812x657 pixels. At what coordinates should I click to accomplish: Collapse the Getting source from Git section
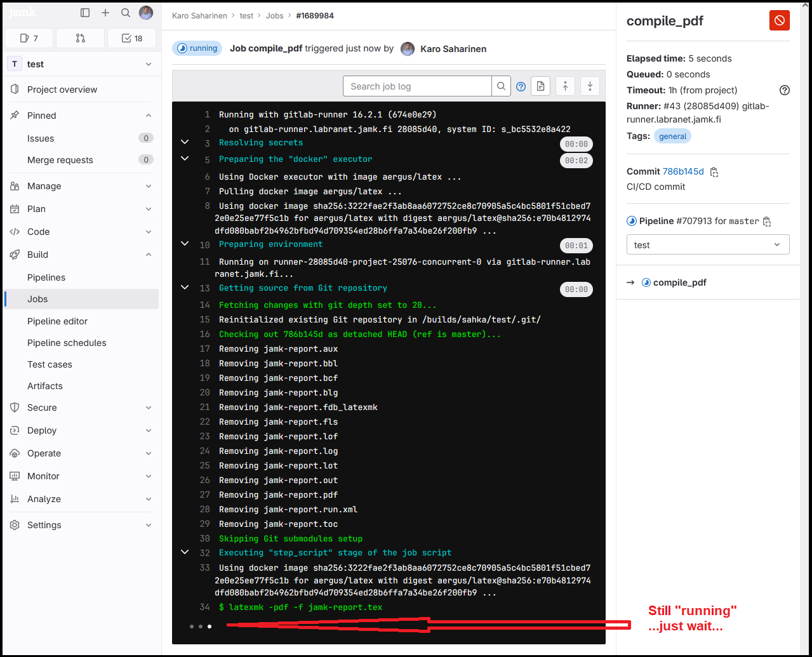click(x=185, y=288)
